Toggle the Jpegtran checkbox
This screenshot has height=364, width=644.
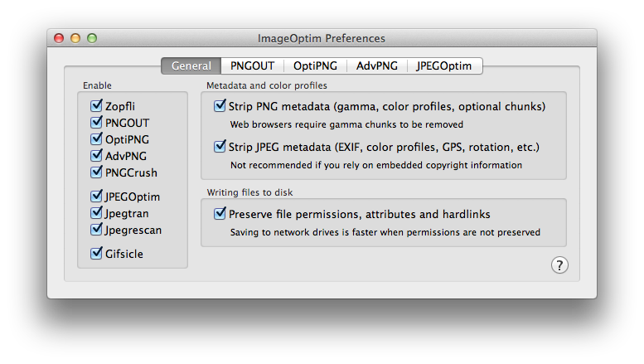[x=96, y=213]
